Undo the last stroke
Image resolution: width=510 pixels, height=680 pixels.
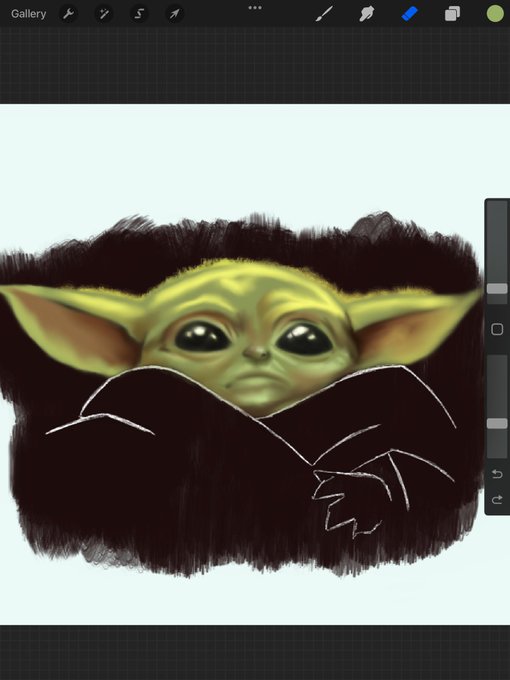(x=497, y=474)
